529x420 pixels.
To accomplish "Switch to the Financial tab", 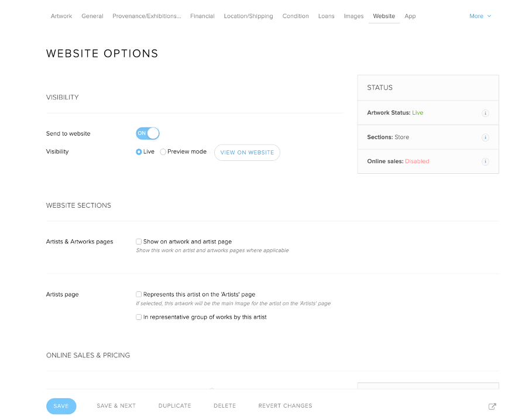I will tap(202, 16).
